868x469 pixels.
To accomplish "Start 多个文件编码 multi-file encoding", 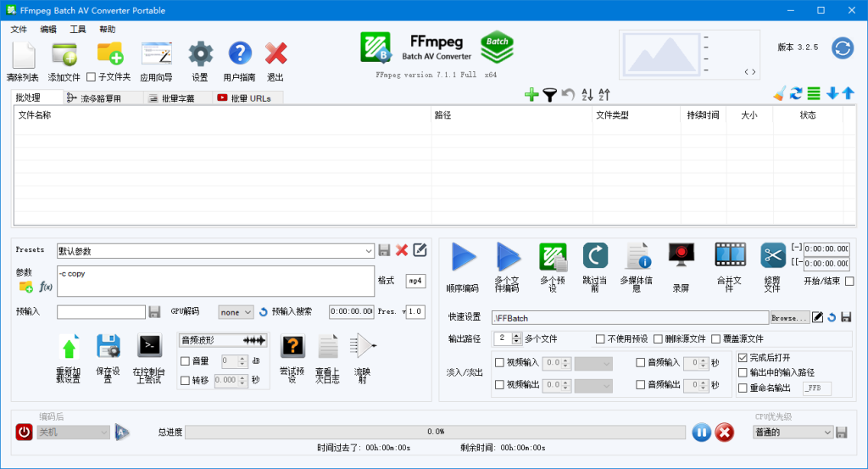I will pyautogui.click(x=508, y=257).
